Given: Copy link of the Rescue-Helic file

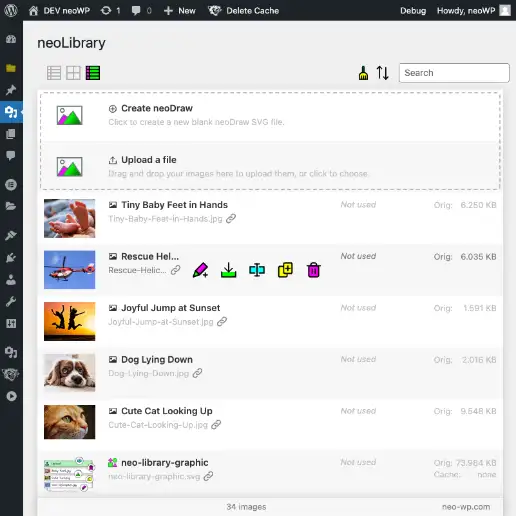Looking at the screenshot, I should click(175, 270).
